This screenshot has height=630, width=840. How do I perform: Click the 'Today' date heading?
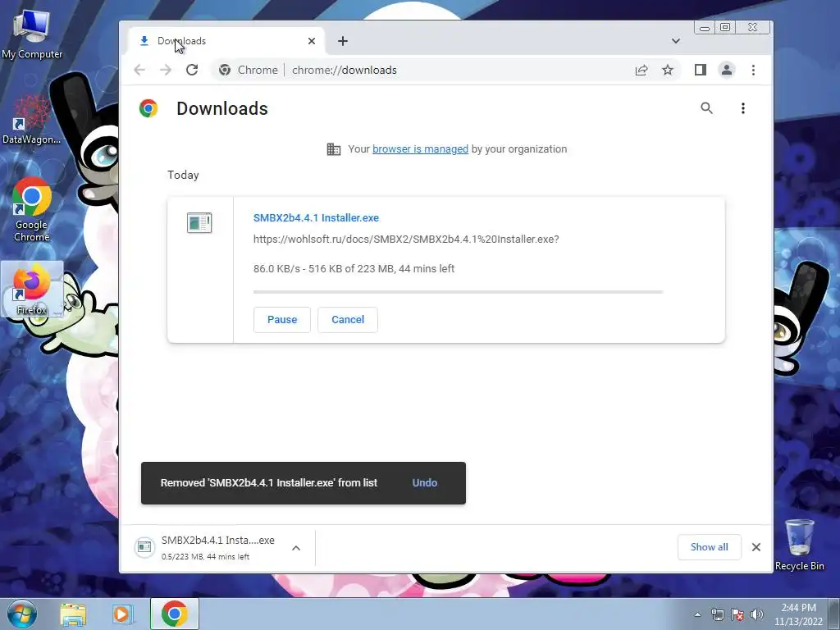click(x=183, y=176)
